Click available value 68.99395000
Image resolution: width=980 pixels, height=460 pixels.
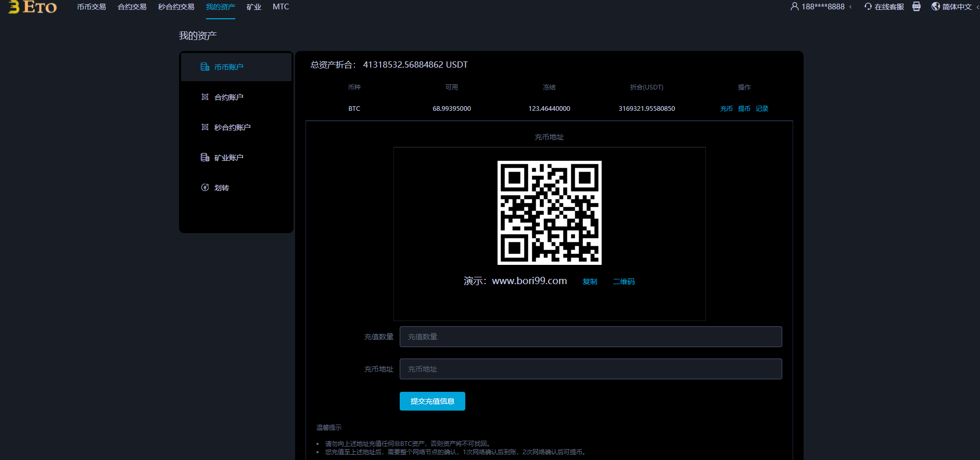coord(452,109)
